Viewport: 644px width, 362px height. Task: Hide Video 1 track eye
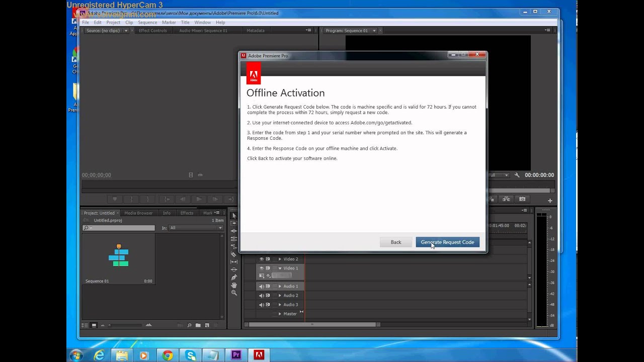pos(262,268)
